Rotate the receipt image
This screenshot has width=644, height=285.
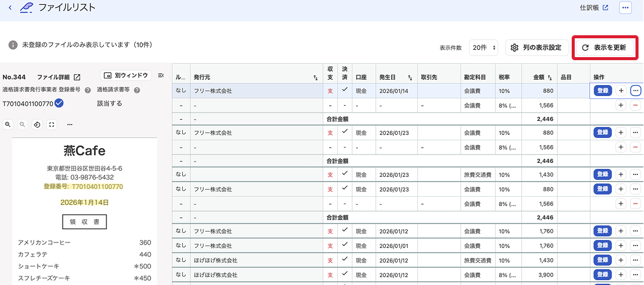[x=37, y=125]
